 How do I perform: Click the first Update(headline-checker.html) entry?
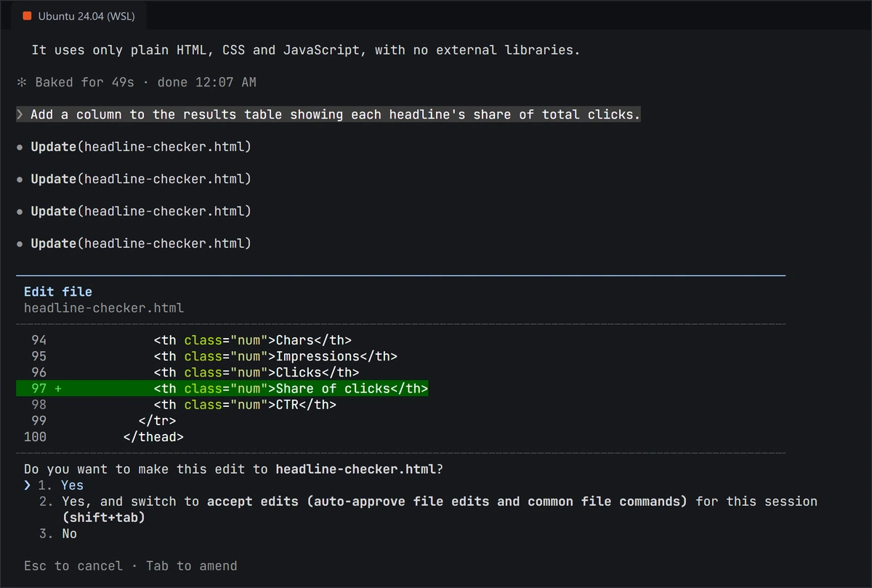(x=141, y=147)
